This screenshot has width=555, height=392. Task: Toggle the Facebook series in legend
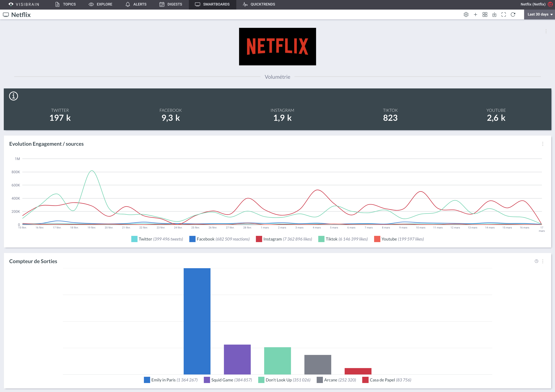[x=219, y=239]
